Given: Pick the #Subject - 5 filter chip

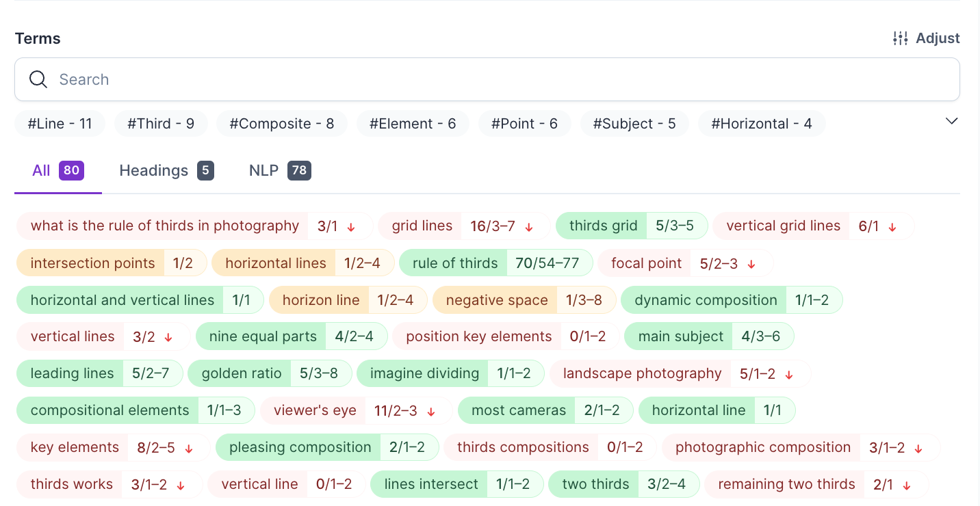Looking at the screenshot, I should [x=634, y=124].
